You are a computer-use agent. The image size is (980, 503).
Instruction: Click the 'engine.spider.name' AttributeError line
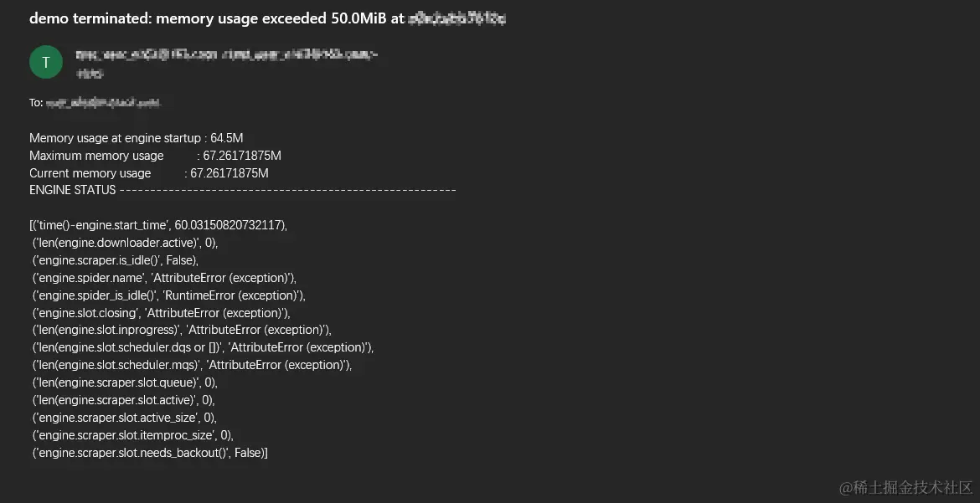164,277
